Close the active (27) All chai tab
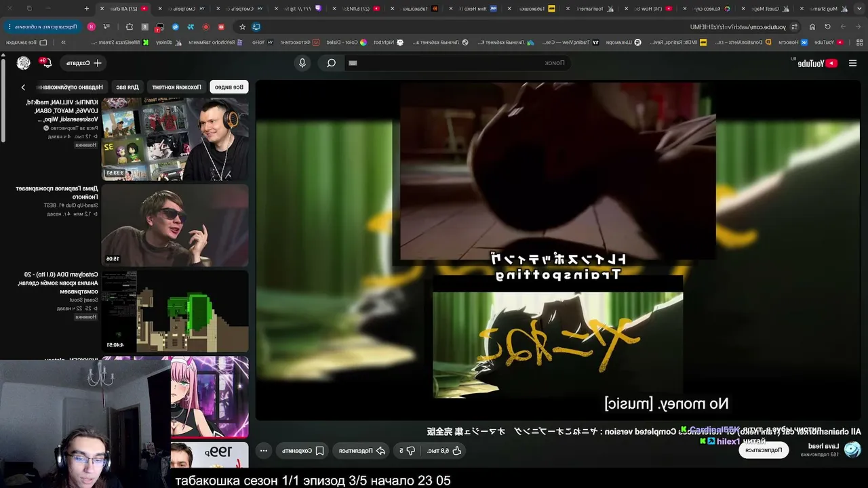This screenshot has height=488, width=868. pyautogui.click(x=102, y=8)
